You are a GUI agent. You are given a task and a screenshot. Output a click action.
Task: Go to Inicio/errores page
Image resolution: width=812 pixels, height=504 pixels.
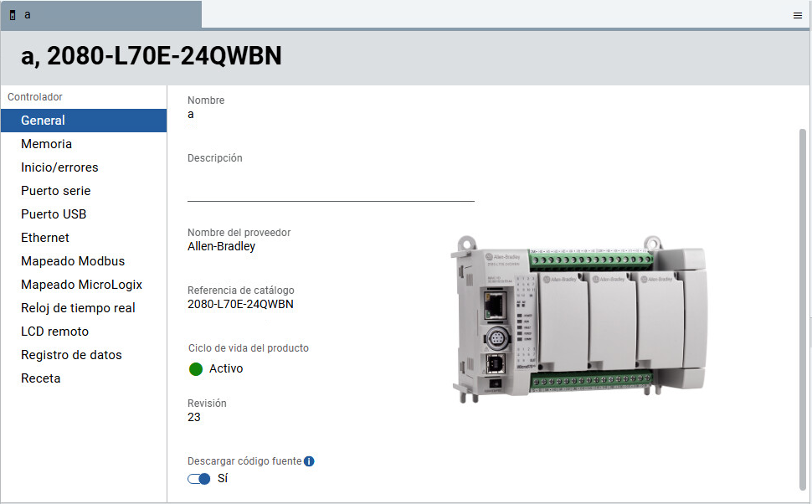[59, 167]
